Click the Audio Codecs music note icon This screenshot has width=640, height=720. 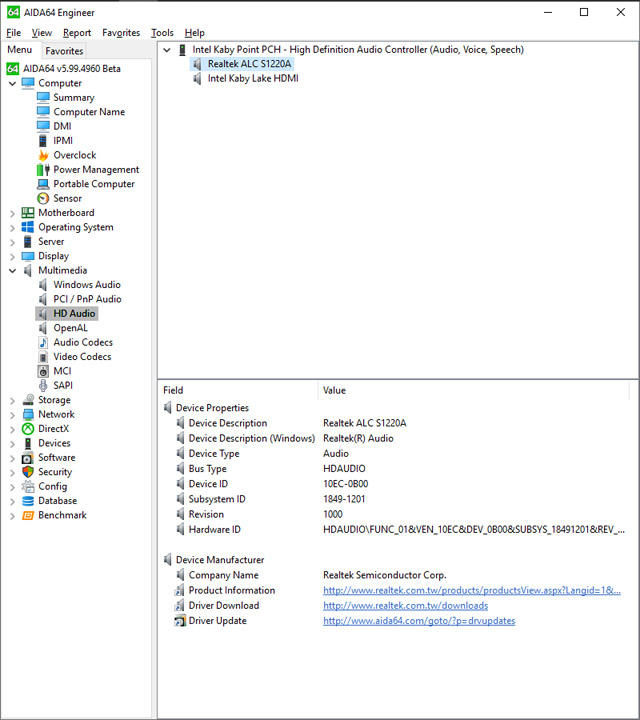coord(43,342)
